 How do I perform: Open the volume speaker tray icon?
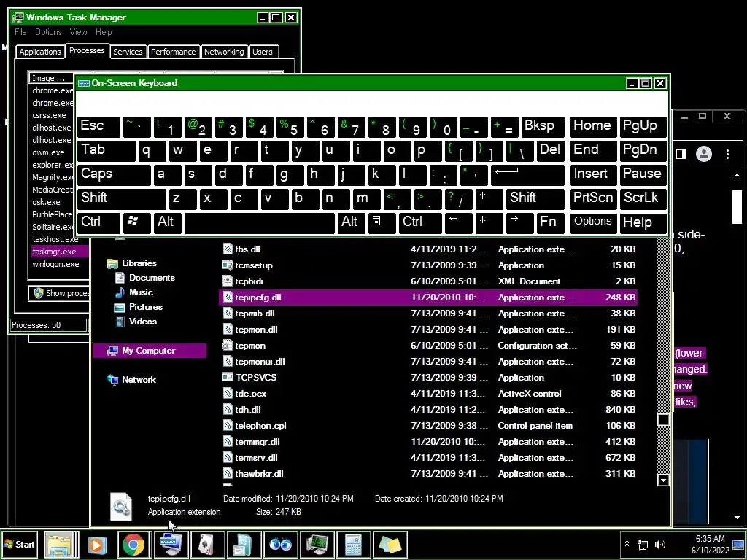tap(660, 544)
